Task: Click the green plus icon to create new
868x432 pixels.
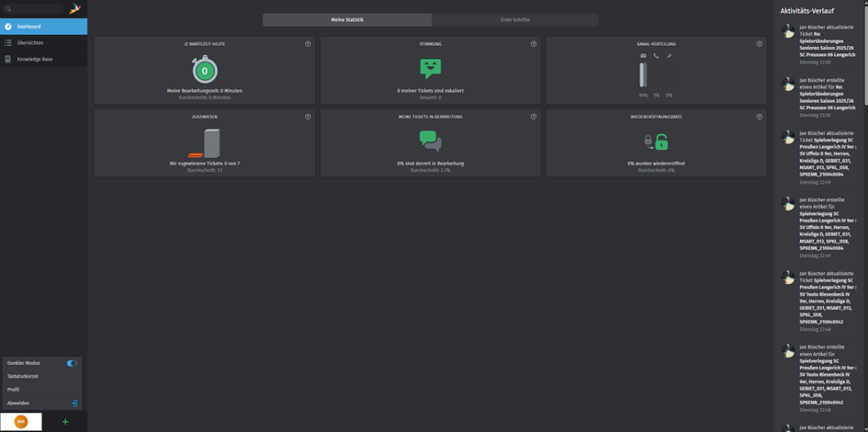Action: tap(65, 422)
